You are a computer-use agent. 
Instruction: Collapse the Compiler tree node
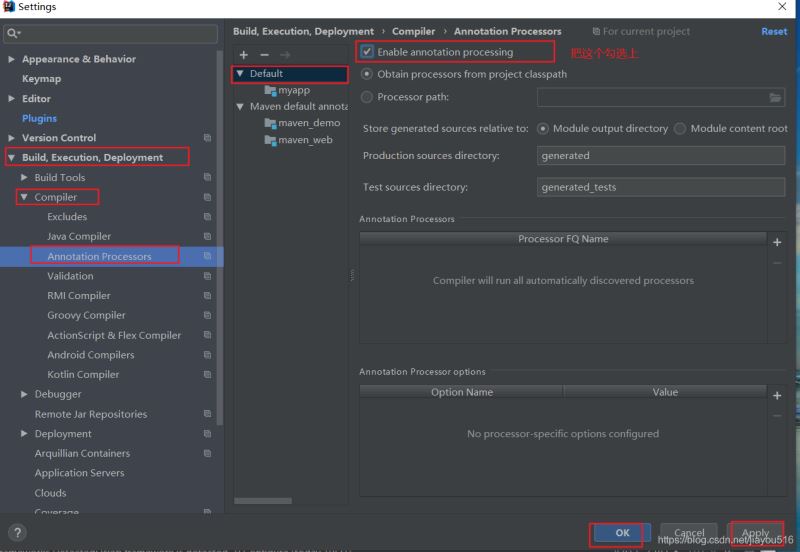coord(24,197)
